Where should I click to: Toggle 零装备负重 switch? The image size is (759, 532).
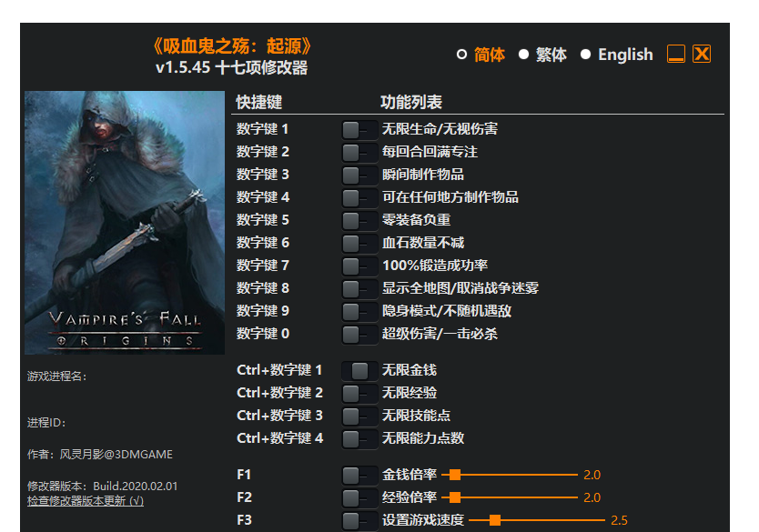click(x=359, y=221)
